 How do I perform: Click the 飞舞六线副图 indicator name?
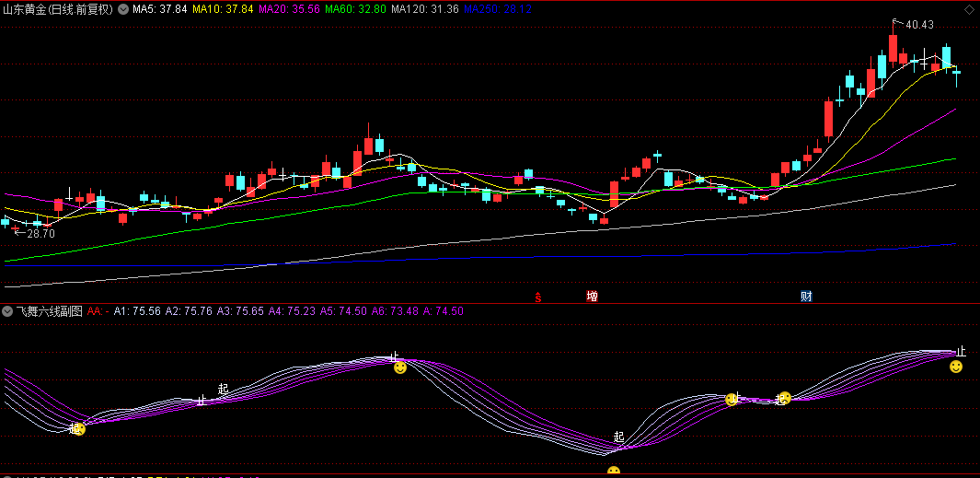coord(49,311)
